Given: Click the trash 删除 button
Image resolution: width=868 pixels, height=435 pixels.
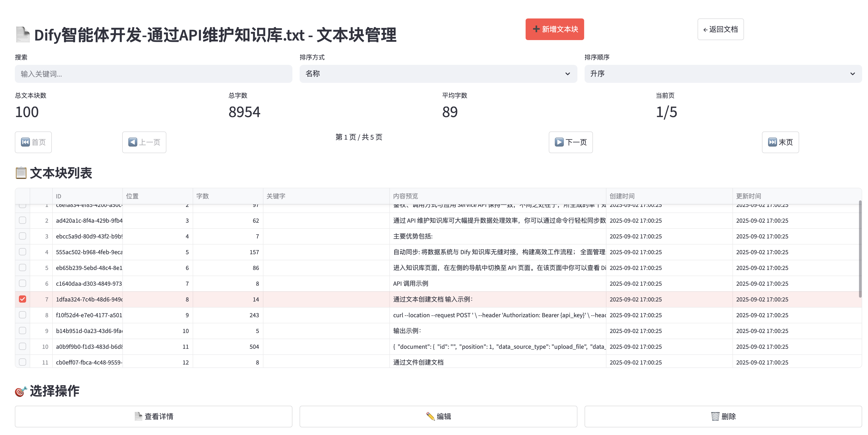Looking at the screenshot, I should coord(723,417).
